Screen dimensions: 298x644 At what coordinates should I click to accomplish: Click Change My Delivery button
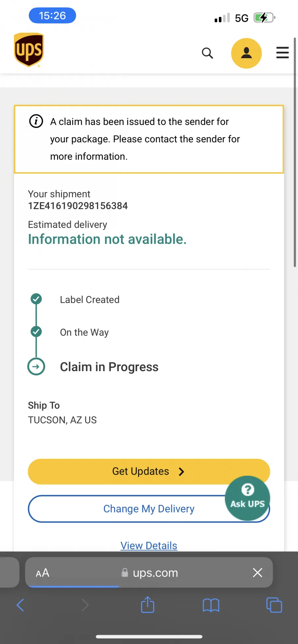point(149,509)
